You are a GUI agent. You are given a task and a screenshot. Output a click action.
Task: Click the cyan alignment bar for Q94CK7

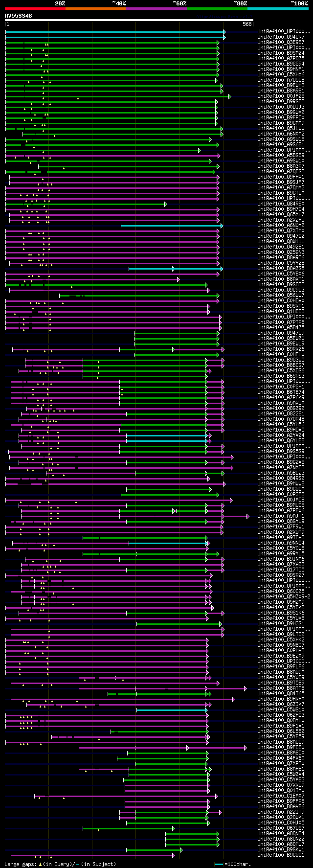pyautogui.click(x=115, y=37)
